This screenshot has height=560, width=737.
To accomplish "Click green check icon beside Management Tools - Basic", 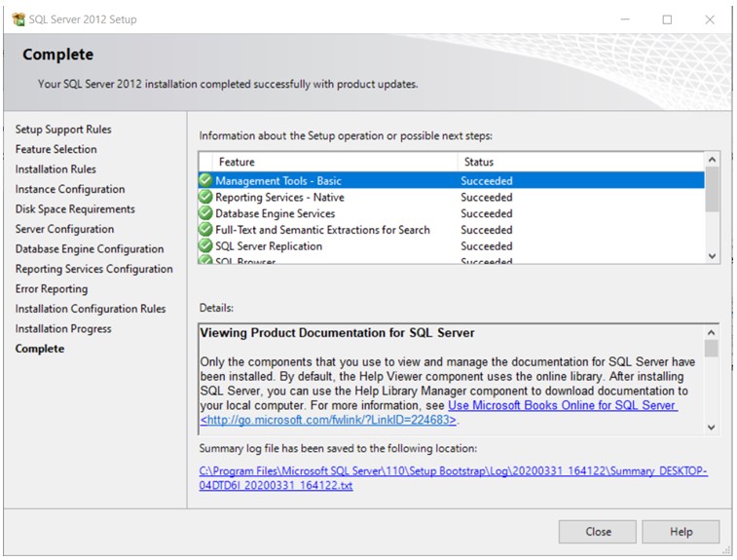I will [205, 180].
